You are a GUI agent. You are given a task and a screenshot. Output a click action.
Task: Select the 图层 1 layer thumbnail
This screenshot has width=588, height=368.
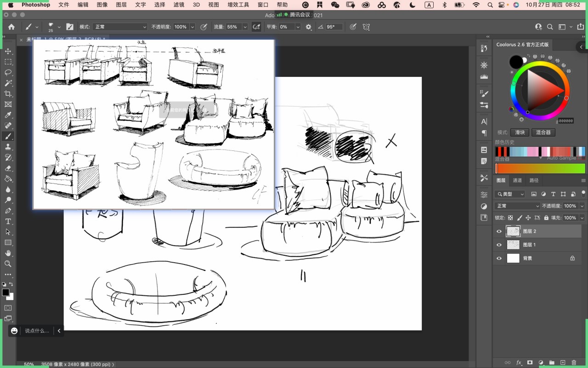coord(513,245)
